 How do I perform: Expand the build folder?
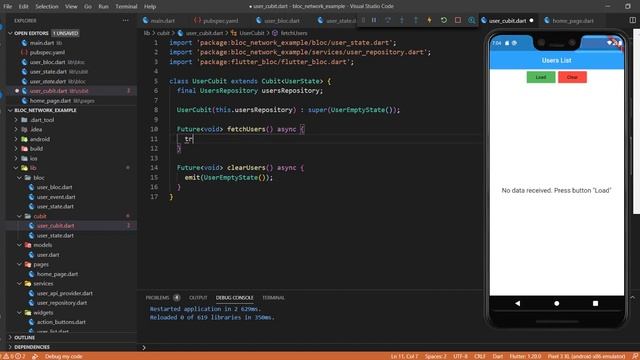[x=16, y=149]
